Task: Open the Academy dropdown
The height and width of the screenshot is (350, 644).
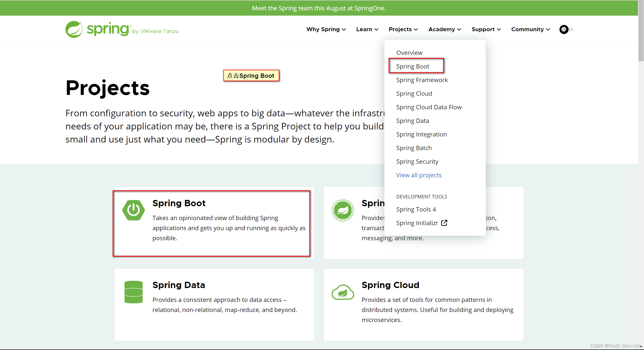Action: pos(445,29)
